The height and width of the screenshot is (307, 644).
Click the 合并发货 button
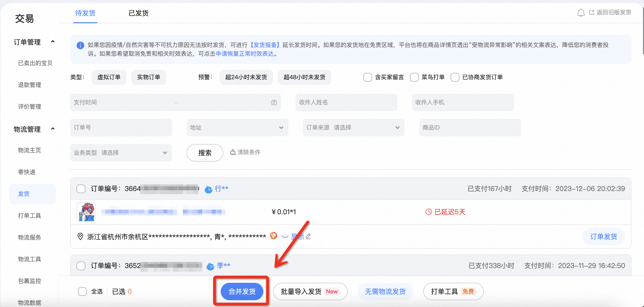[242, 291]
